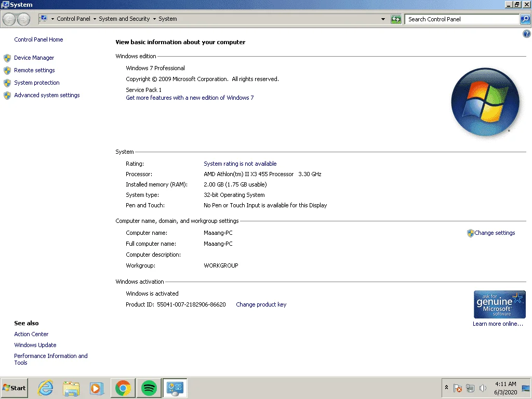
Task: Click the Windows 7 Professional text
Action: (x=155, y=68)
